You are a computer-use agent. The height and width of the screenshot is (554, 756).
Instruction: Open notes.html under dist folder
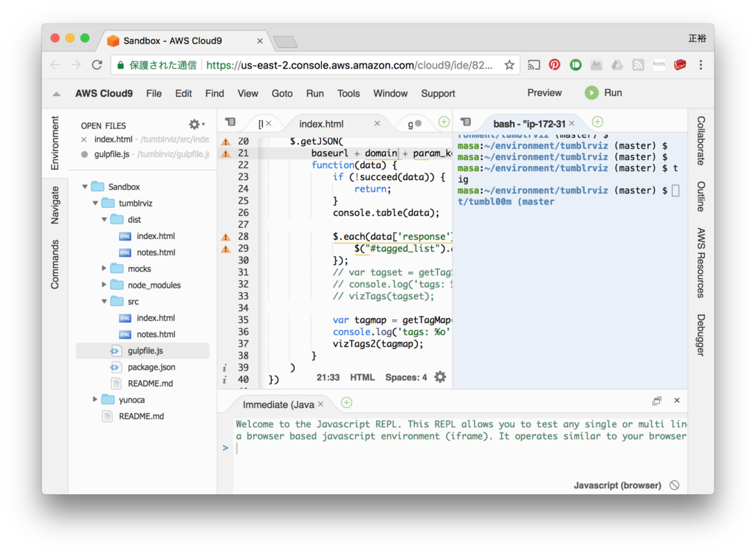155,252
